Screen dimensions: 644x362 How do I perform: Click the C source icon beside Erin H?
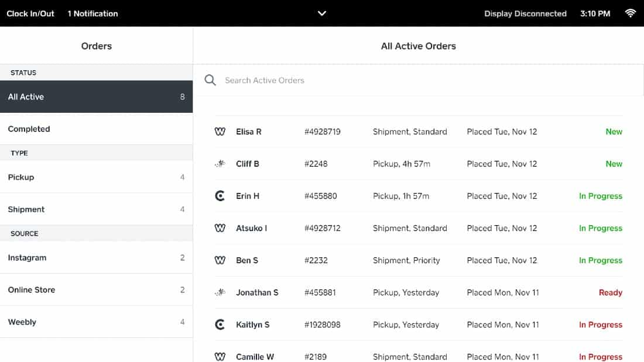220,196
